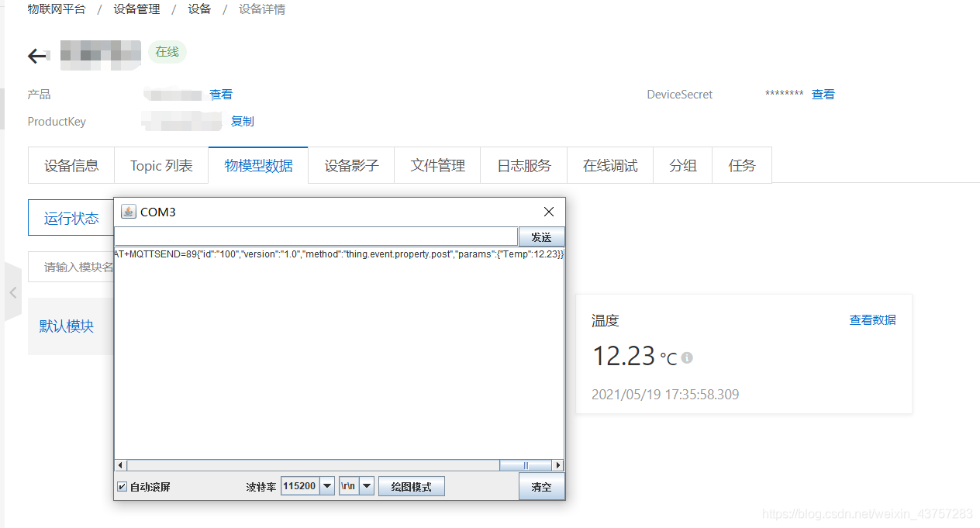Image resolution: width=980 pixels, height=528 pixels.
Task: Go back using the left arrow icon
Action: pyautogui.click(x=37, y=55)
